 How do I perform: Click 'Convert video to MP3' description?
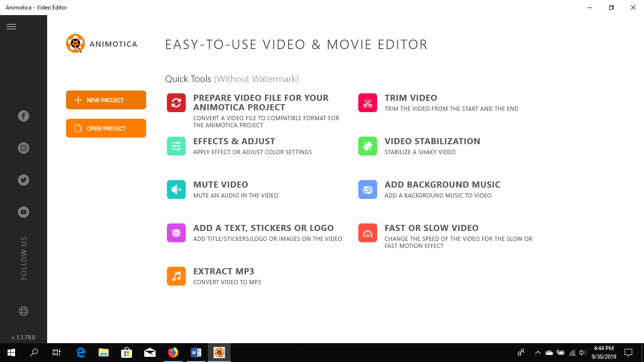pyautogui.click(x=227, y=282)
